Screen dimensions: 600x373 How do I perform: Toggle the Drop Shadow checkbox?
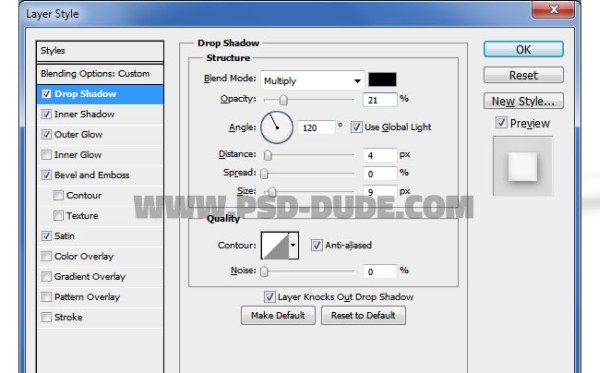pyautogui.click(x=46, y=94)
